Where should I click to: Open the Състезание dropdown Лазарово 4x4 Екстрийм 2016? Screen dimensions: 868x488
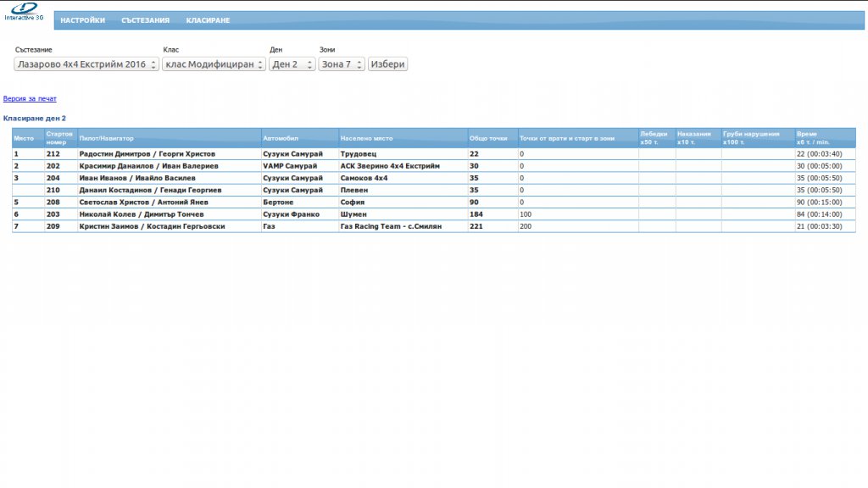[86, 64]
